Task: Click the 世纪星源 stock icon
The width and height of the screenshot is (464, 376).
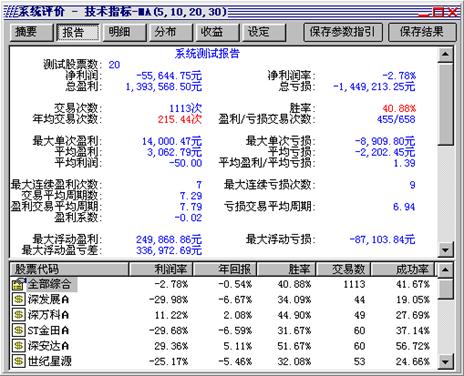Action: pos(18,361)
